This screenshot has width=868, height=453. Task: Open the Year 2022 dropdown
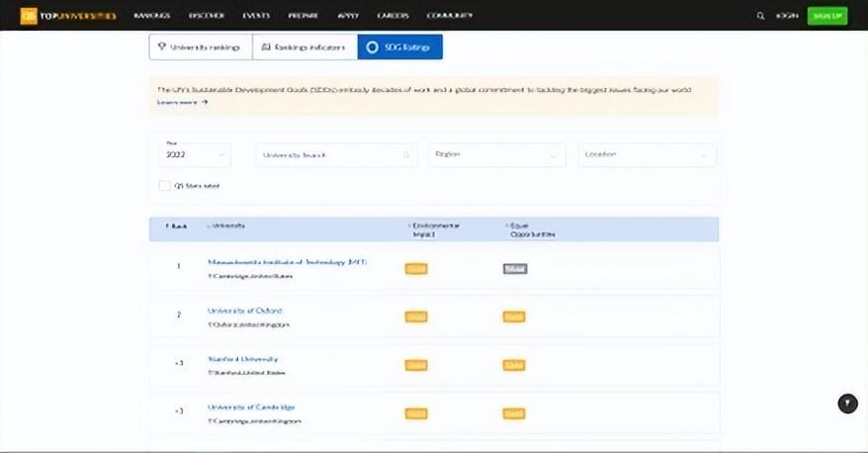tap(194, 154)
